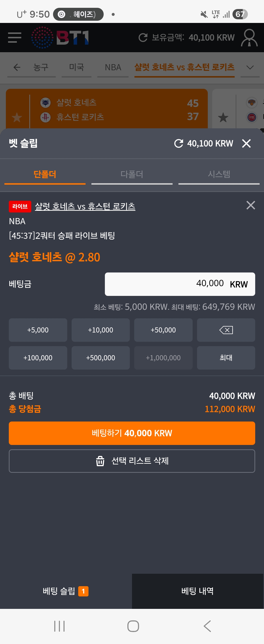Viewport: 264px width, 644px height.
Task: Expand the match selector chevron
Action: [250, 67]
